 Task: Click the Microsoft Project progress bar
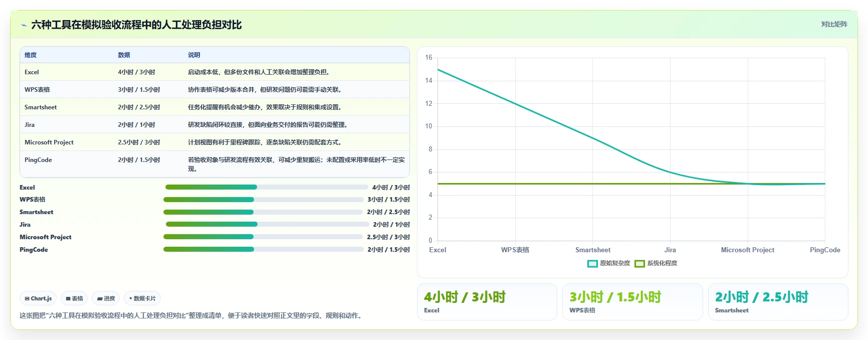[263, 237]
